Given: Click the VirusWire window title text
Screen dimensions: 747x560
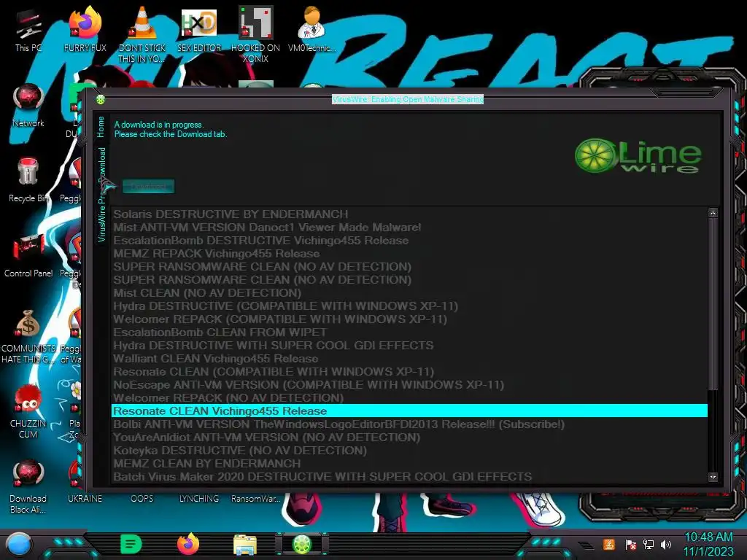Looking at the screenshot, I should (x=408, y=99).
